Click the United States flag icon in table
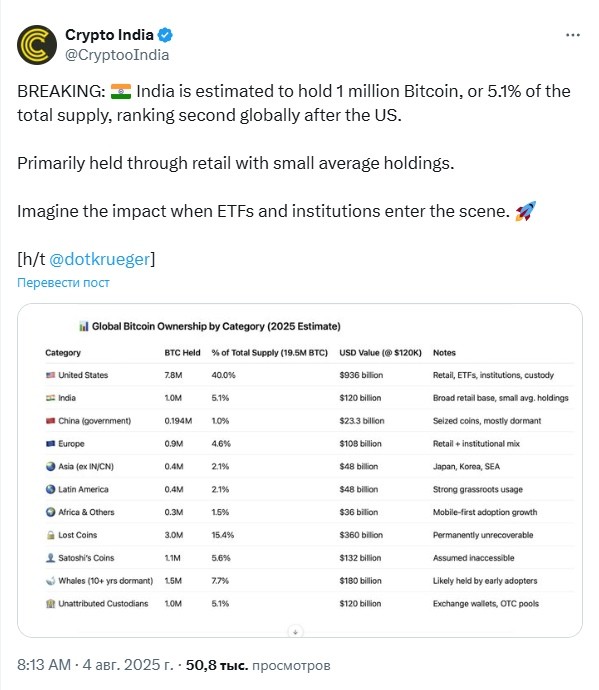The height and width of the screenshot is (690, 599). (x=51, y=375)
